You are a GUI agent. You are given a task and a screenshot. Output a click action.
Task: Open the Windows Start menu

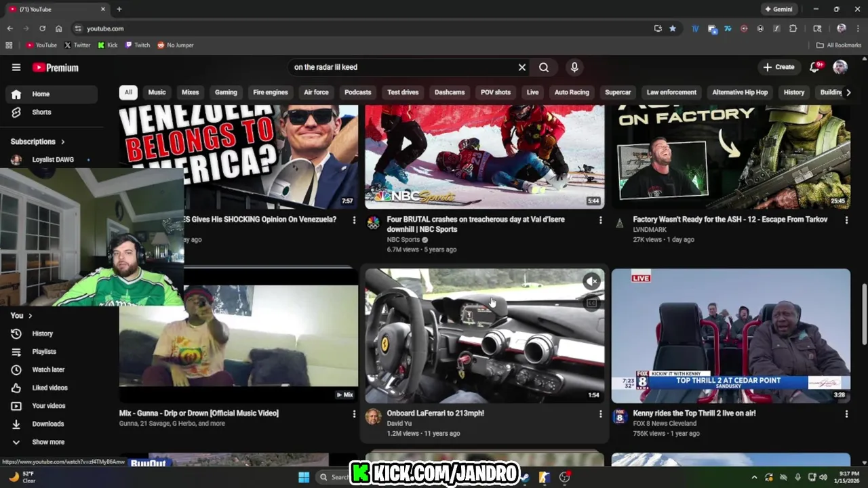pyautogui.click(x=304, y=477)
